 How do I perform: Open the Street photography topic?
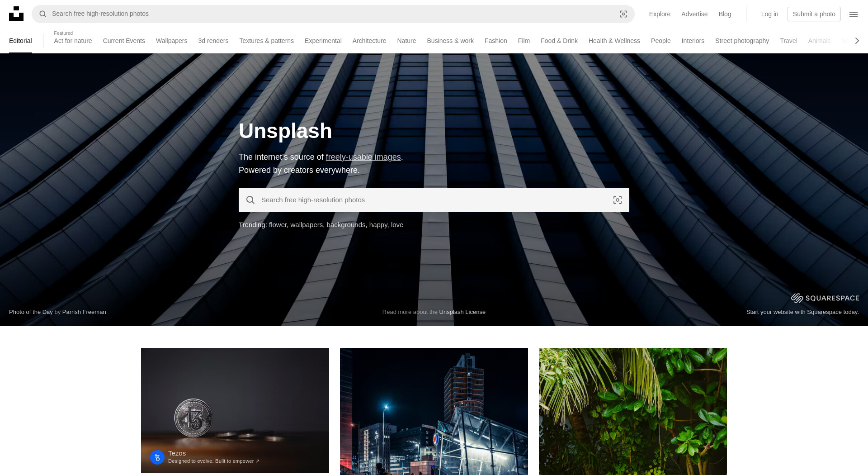(x=742, y=41)
